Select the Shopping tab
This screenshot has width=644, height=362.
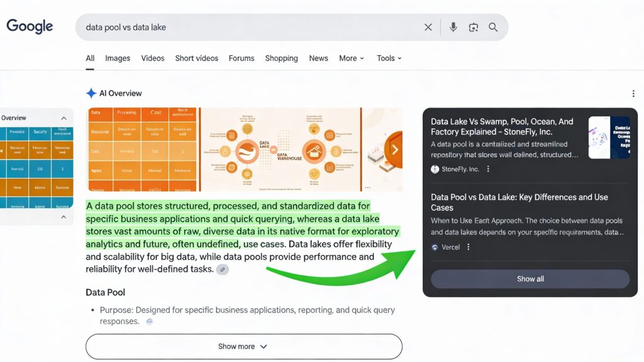(x=281, y=58)
